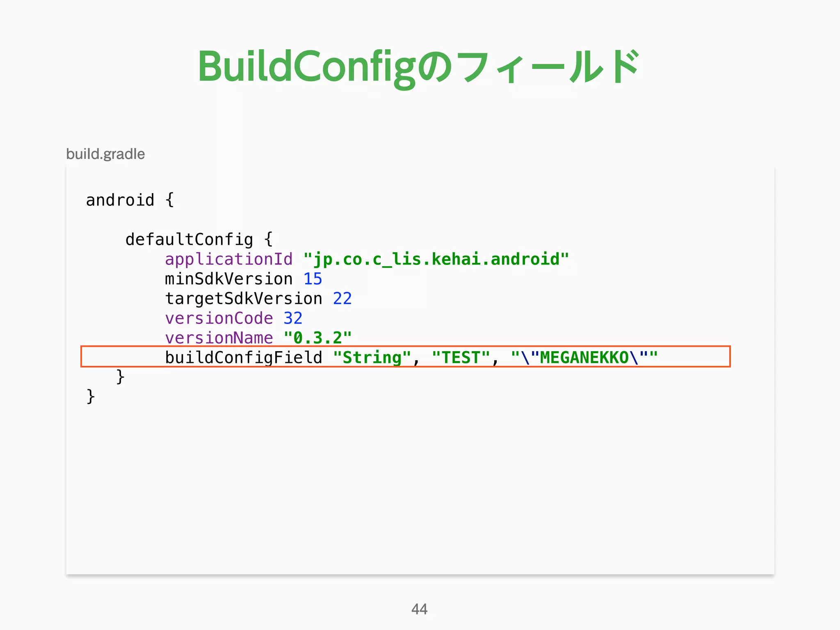This screenshot has width=840, height=630.
Task: Click the "TEST" field name literal
Action: point(461,358)
